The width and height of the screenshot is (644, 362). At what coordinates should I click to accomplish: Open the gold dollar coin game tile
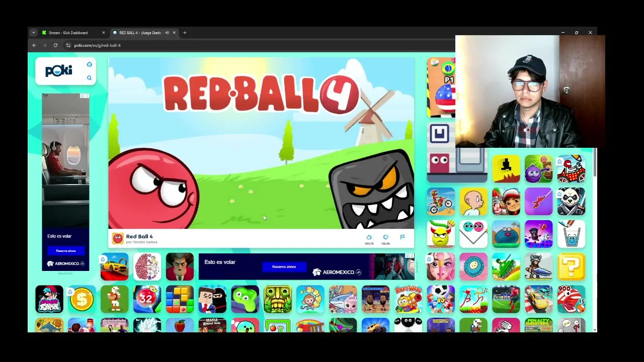pos(82,299)
